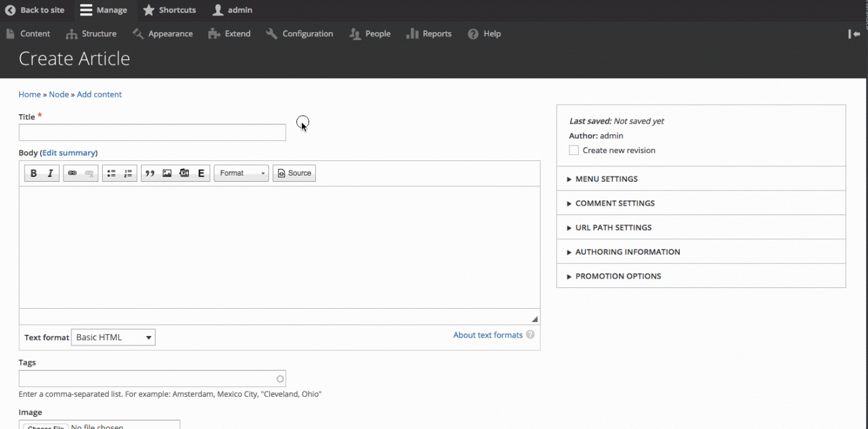Click the Home breadcrumb link

tap(30, 94)
